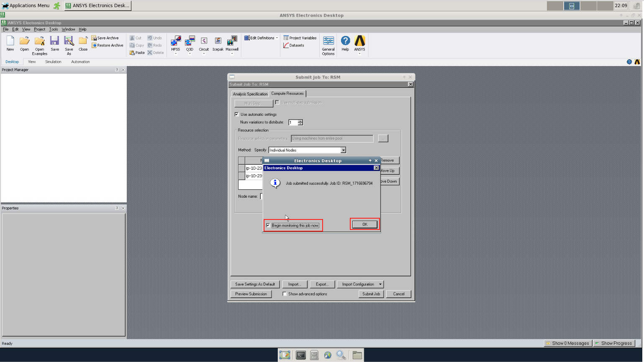
Task: Click the Paste toolbar icon
Action: 137,53
